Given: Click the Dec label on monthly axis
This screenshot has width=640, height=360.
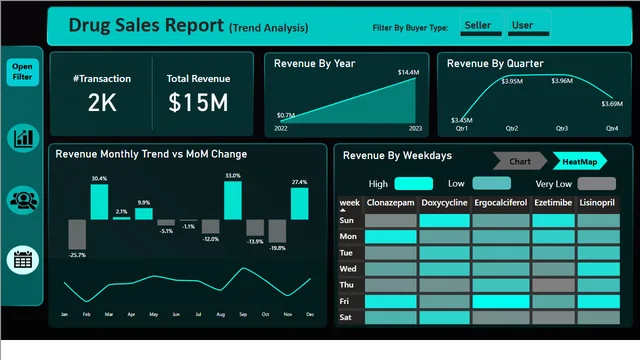Looking at the screenshot, I should 310,314.
